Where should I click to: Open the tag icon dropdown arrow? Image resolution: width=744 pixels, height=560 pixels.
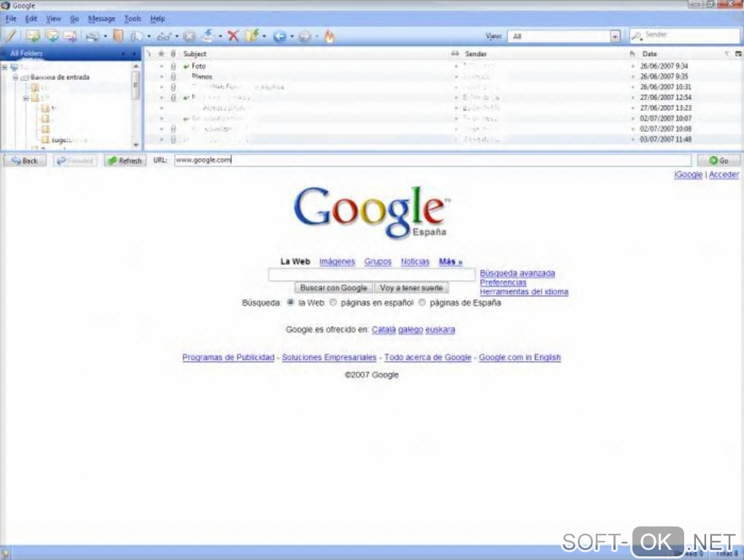149,36
